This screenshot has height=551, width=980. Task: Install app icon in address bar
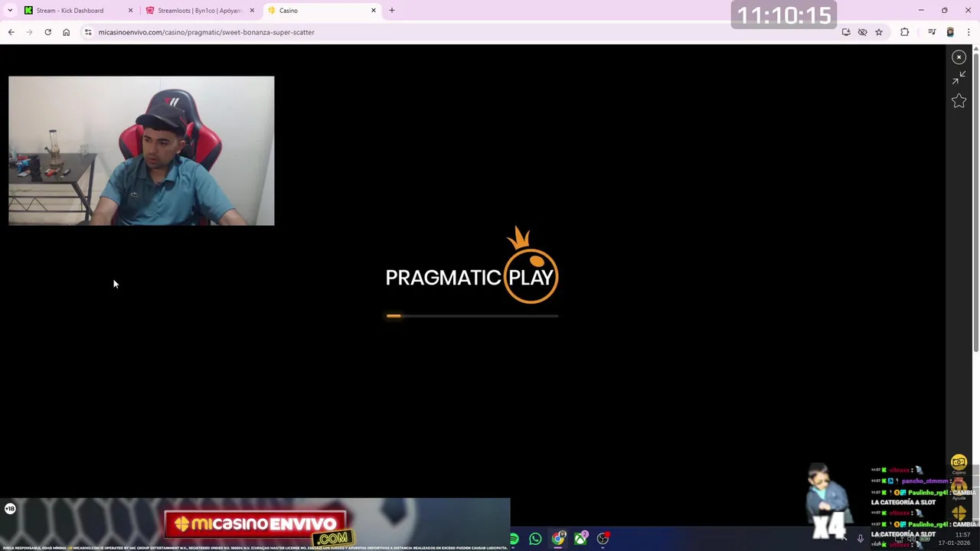tap(846, 32)
